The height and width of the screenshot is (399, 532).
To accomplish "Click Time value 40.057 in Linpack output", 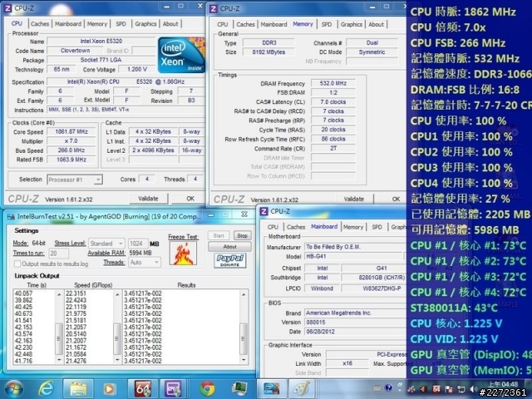I will coord(24,293).
